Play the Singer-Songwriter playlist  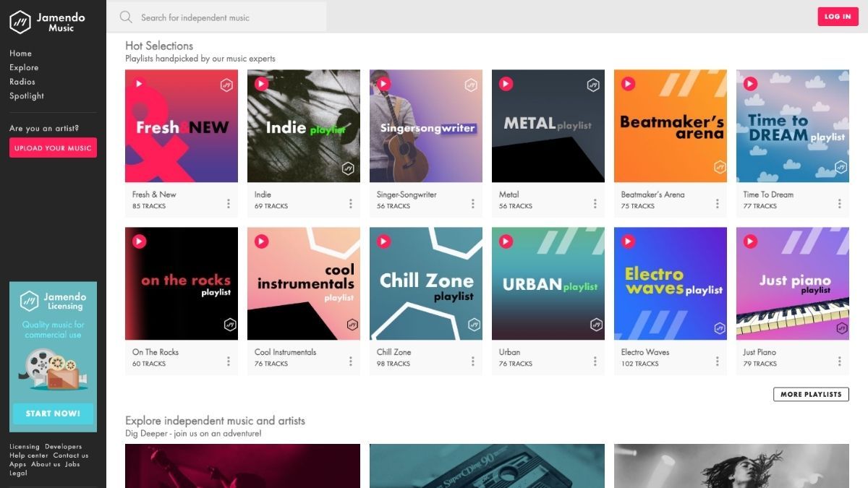(x=383, y=84)
